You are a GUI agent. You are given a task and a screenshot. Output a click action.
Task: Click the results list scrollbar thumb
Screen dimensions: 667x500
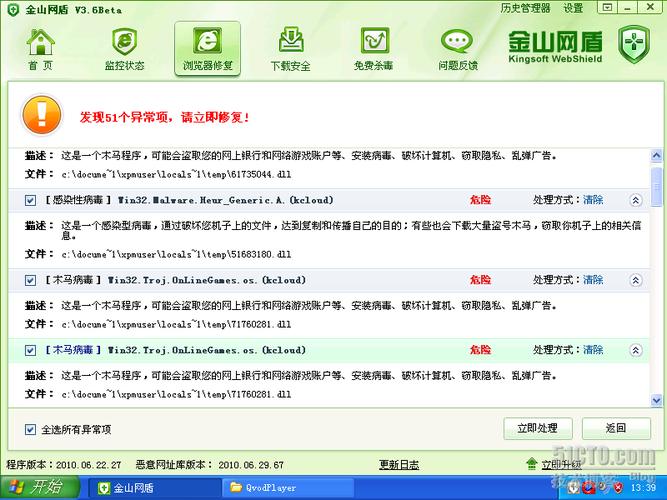pos(656,187)
